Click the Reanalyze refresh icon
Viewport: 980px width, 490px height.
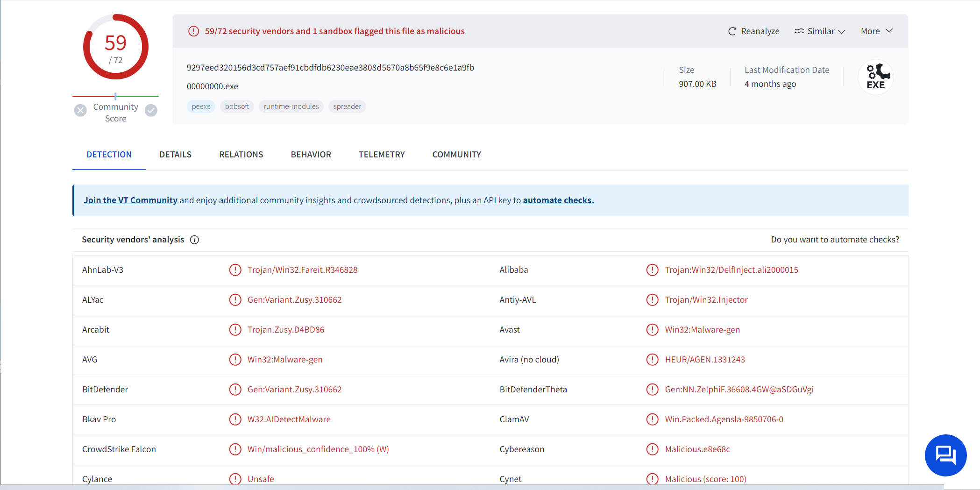732,31
